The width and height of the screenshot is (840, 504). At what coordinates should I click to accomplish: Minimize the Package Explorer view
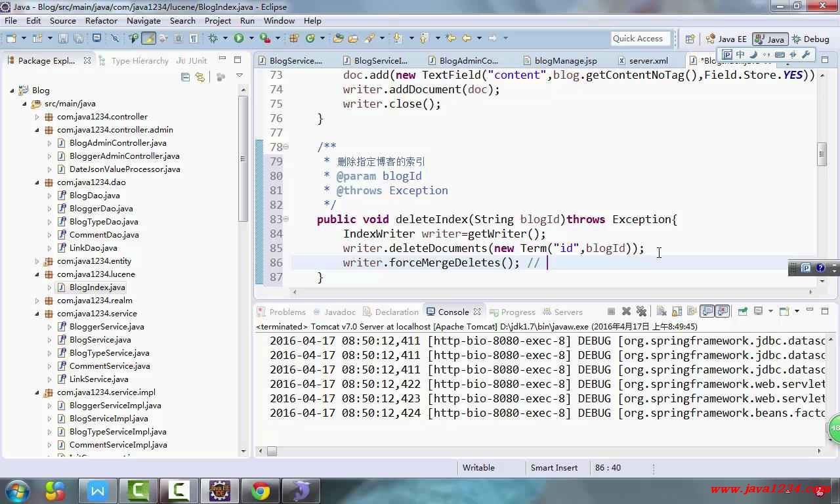coord(221,60)
